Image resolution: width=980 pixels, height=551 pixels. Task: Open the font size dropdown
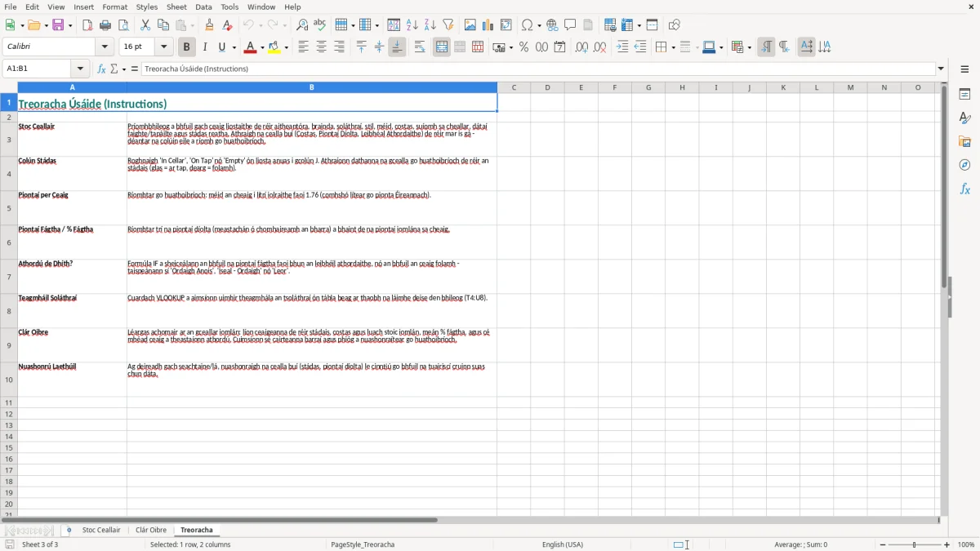click(x=164, y=47)
